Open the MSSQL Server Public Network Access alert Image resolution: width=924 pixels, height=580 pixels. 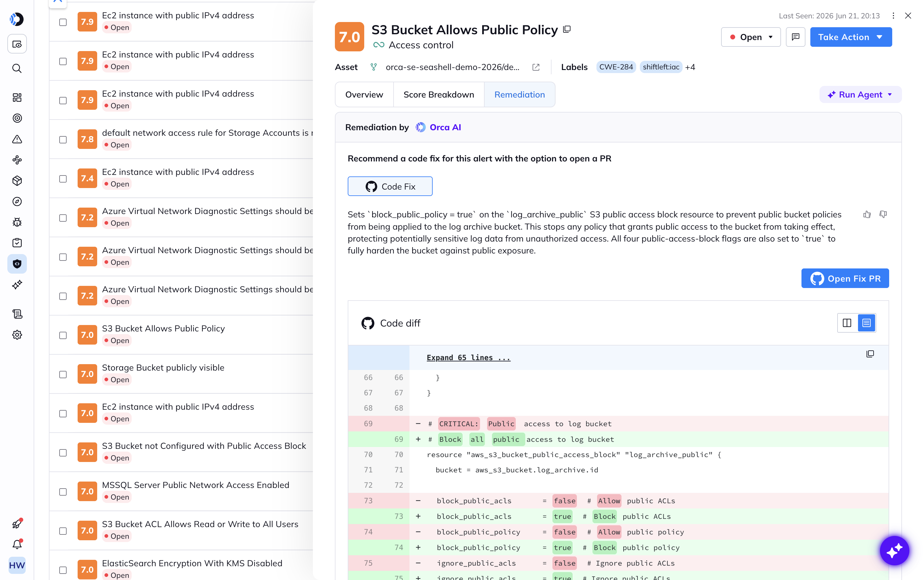tap(196, 485)
